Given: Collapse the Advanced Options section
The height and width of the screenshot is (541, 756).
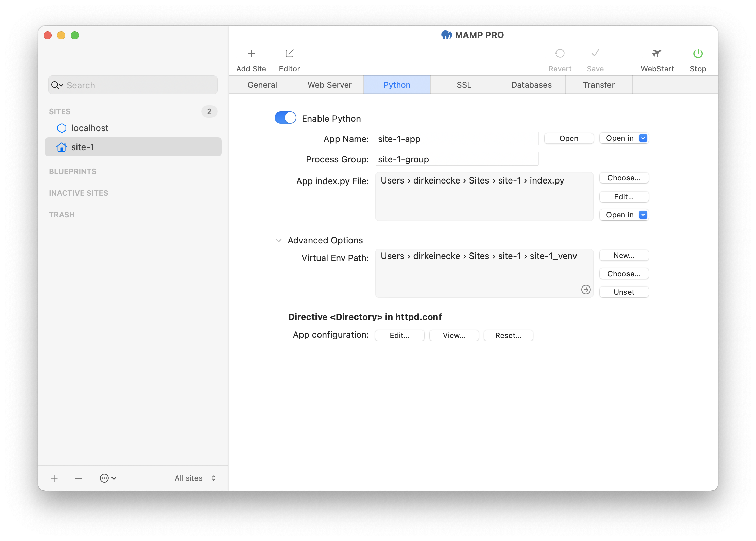Looking at the screenshot, I should 279,240.
